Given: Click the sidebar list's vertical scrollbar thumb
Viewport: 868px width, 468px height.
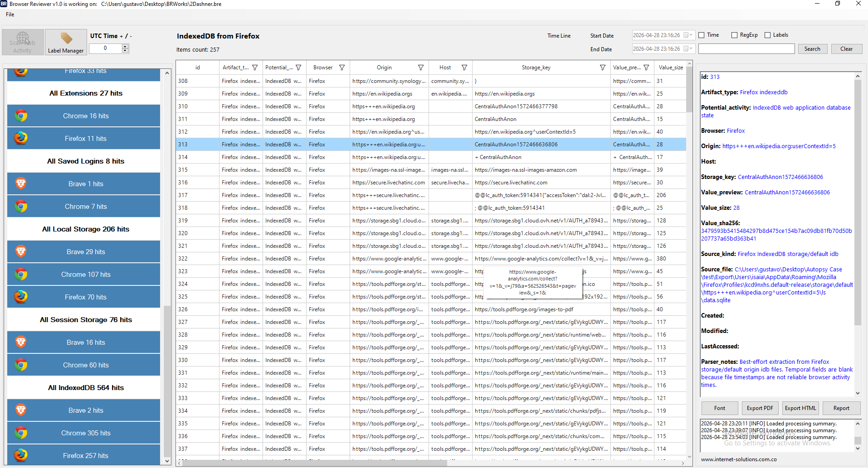Looking at the screenshot, I should click(167, 381).
